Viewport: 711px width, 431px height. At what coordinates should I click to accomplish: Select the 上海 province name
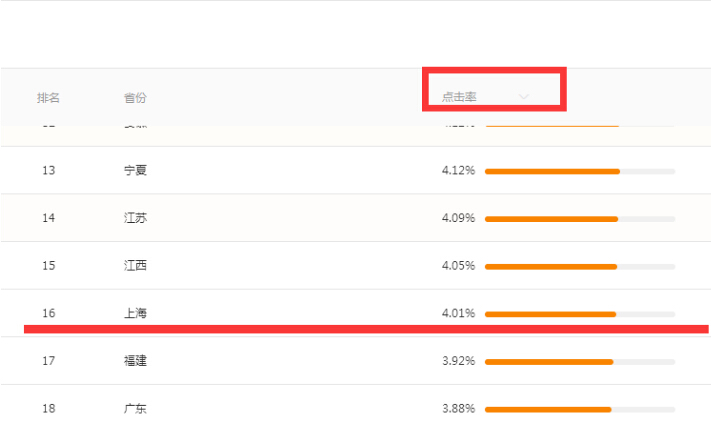135,313
